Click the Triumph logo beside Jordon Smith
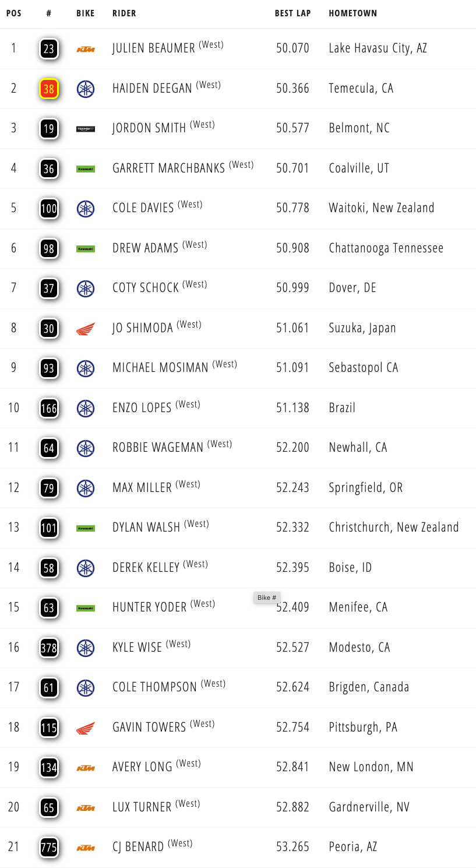Image resolution: width=476 pixels, height=868 pixels. coord(86,129)
